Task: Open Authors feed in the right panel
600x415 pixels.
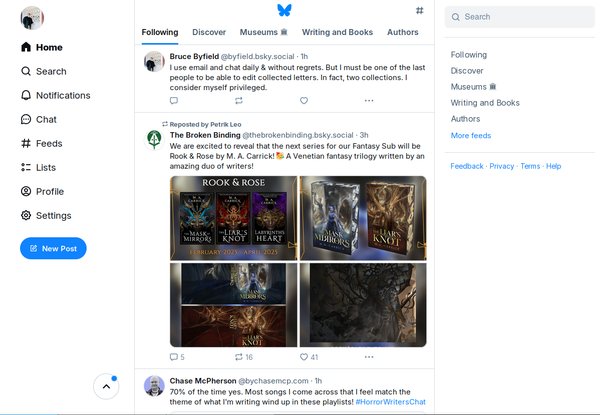Action: tap(465, 119)
